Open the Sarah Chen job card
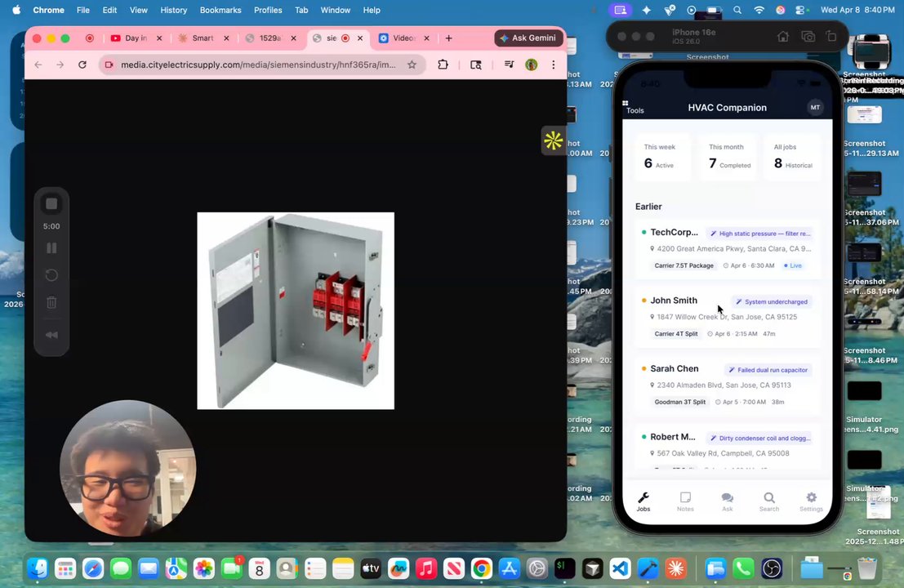 click(x=728, y=385)
